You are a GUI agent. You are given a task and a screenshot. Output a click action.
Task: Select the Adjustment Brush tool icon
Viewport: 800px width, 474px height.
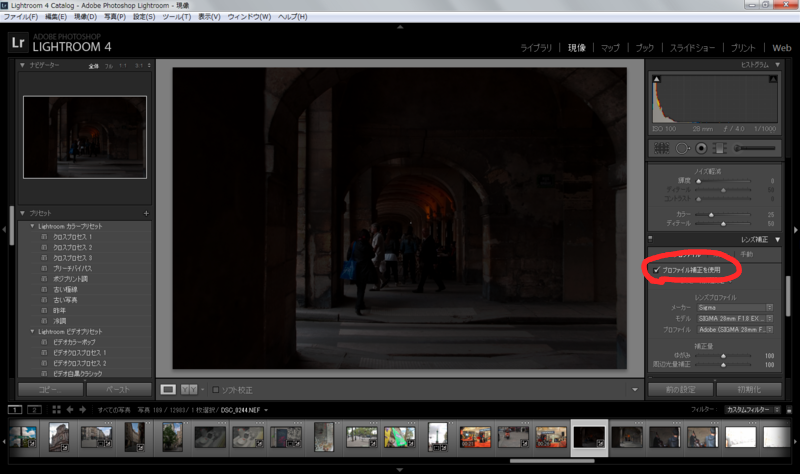pos(755,148)
